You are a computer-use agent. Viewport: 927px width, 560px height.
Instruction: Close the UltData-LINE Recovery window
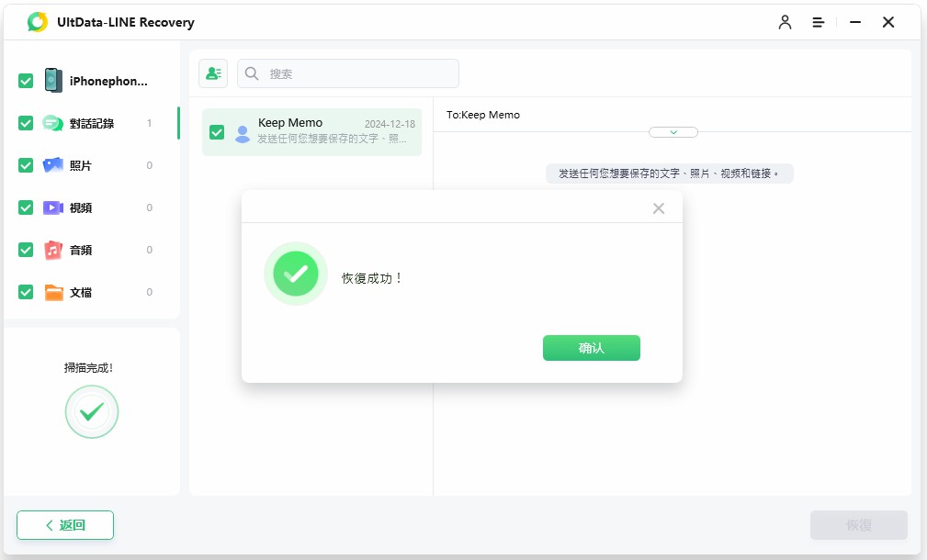[888, 22]
